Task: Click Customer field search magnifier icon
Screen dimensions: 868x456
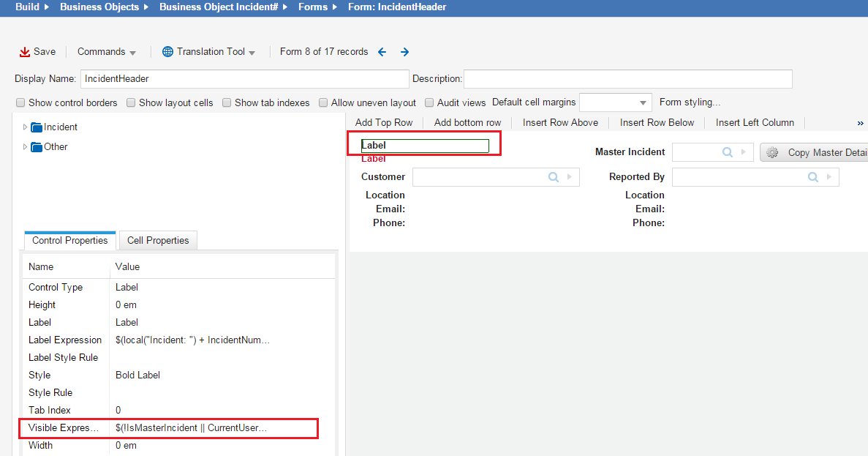Action: click(553, 177)
